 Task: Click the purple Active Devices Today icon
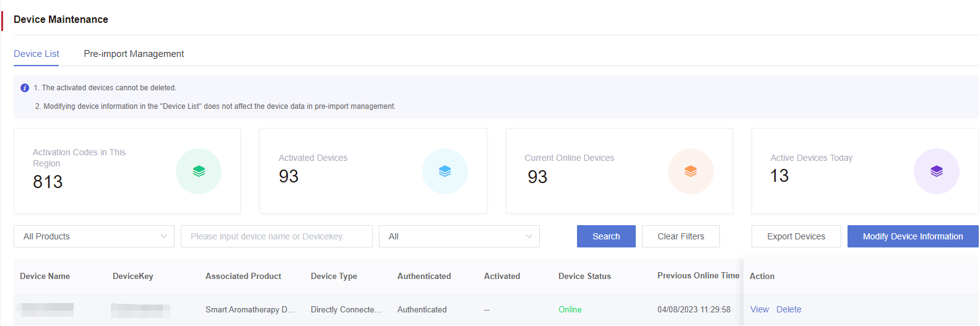pos(937,171)
